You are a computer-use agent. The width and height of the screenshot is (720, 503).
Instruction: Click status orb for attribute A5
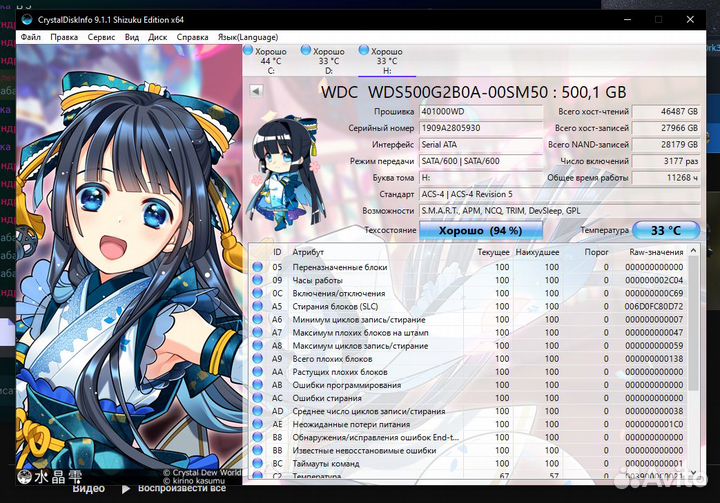click(x=257, y=306)
